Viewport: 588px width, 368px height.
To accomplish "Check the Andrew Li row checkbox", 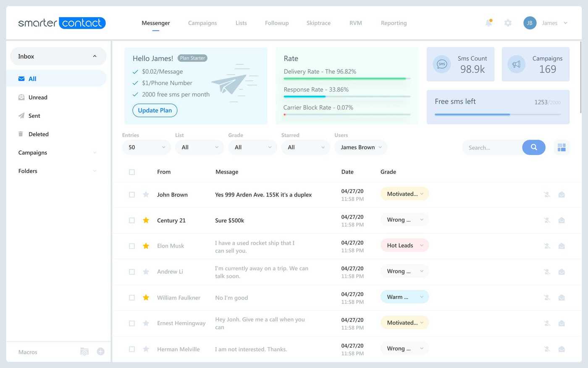I will pyautogui.click(x=132, y=272).
